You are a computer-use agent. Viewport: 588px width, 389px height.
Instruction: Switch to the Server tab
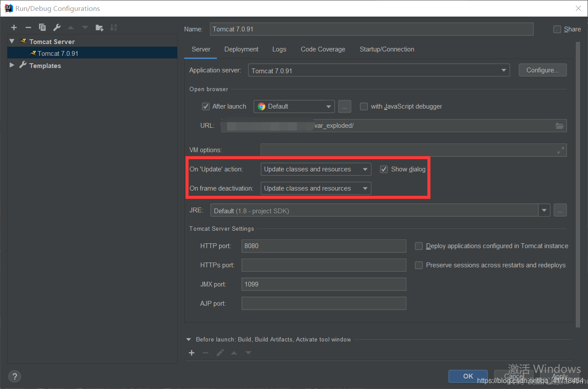coord(201,49)
